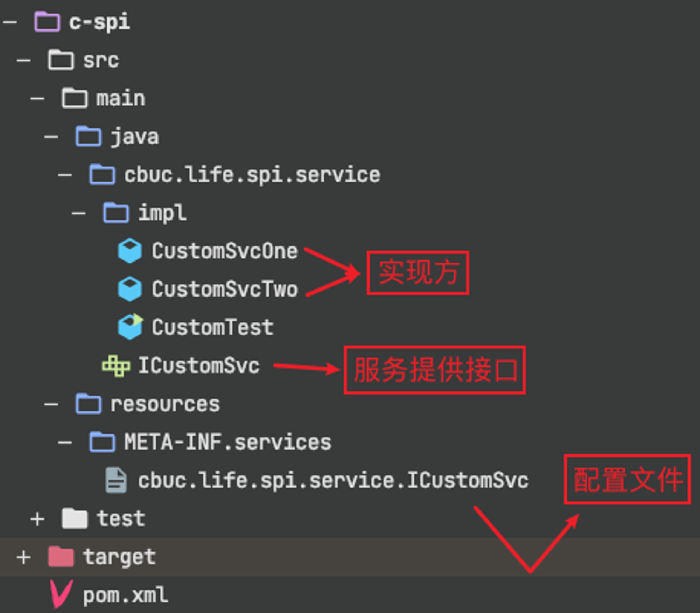Click the pom.xml Maven file icon
This screenshot has height=613, width=700.
point(61,594)
